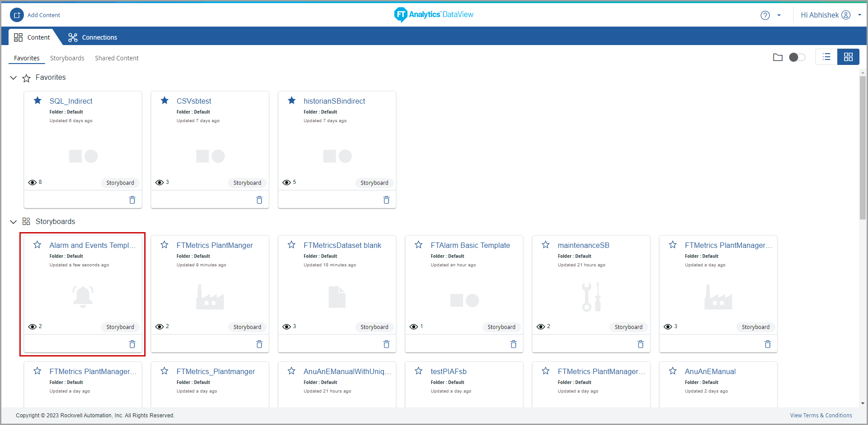
Task: Open the Alarm and Events Template thumbnail
Action: pyautogui.click(x=83, y=297)
